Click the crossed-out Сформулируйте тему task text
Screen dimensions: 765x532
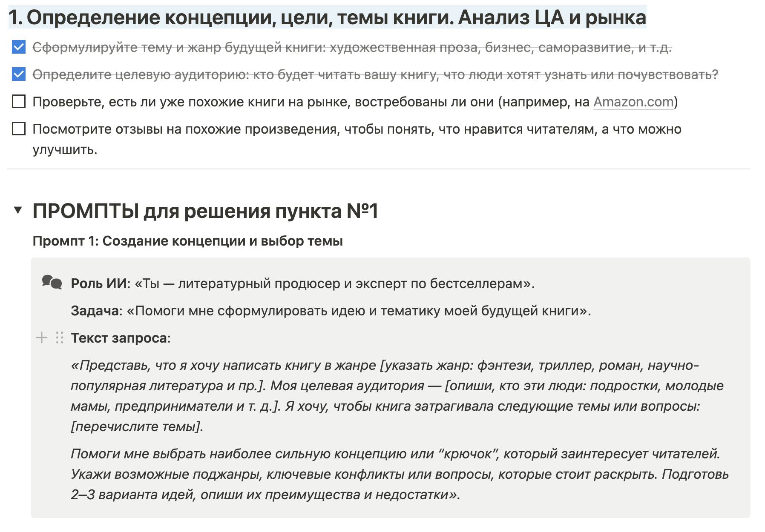[x=352, y=48]
